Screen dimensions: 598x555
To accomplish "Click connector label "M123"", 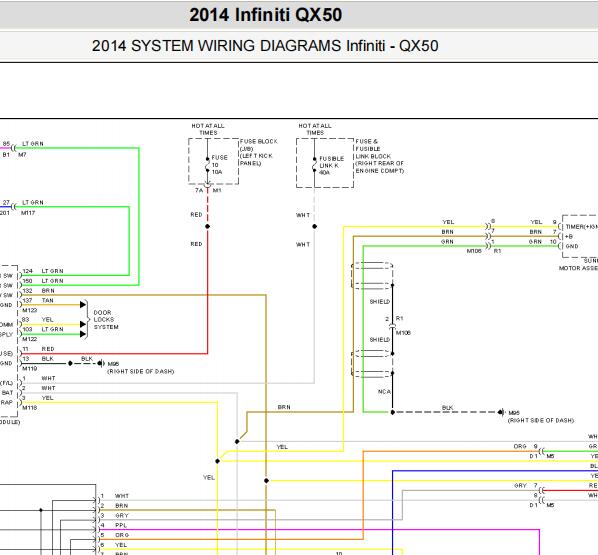I will (x=30, y=310).
